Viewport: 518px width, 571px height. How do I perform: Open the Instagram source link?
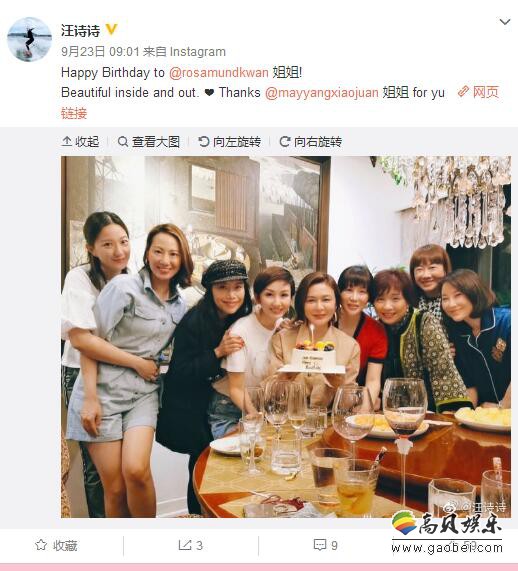coord(198,51)
